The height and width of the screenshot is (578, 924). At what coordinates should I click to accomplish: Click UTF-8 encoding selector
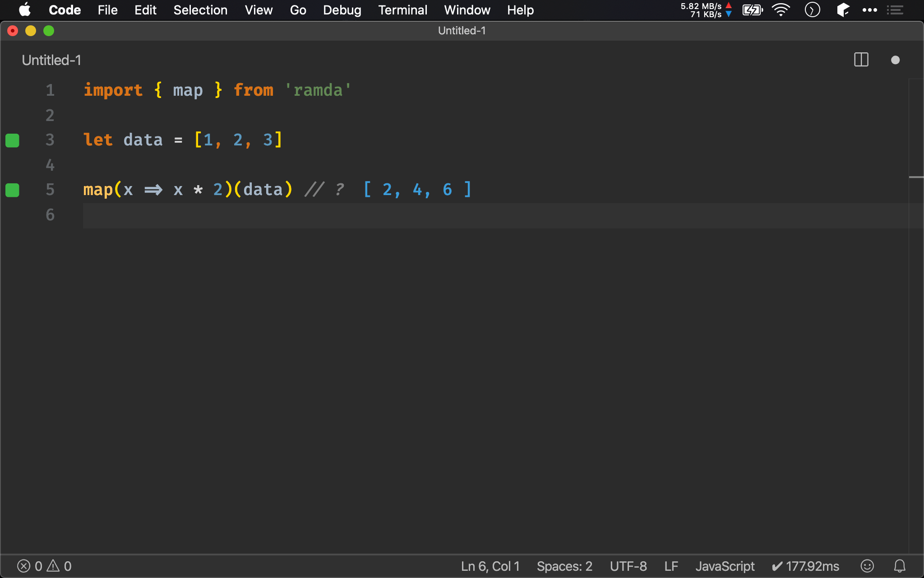[628, 566]
